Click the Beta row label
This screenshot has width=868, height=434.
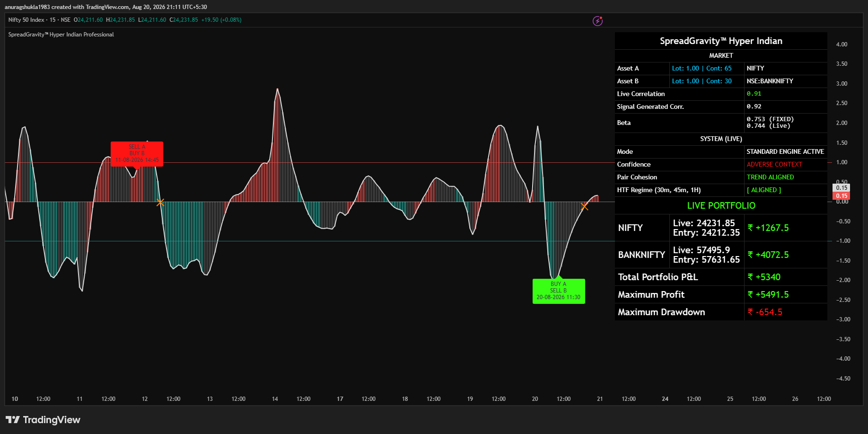click(x=624, y=123)
